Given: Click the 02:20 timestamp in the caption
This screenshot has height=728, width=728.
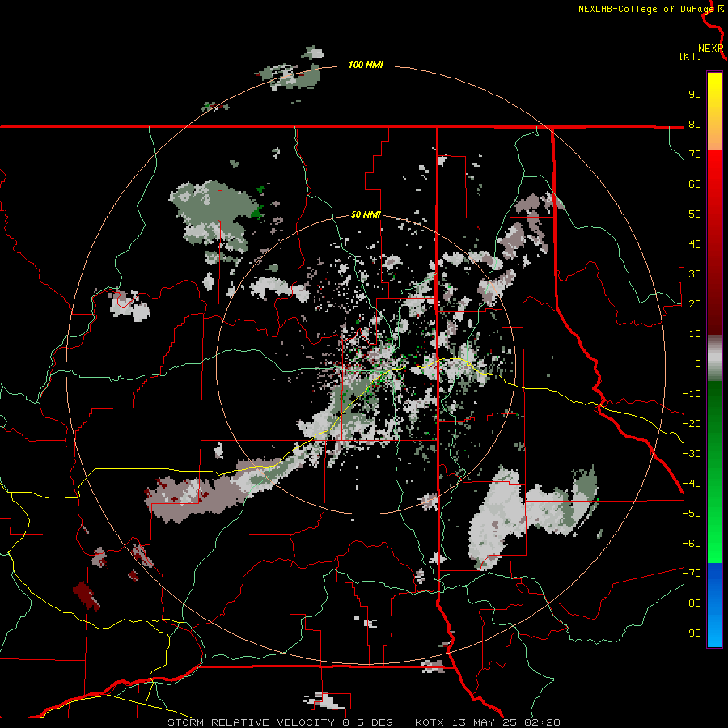Looking at the screenshot, I should [x=542, y=722].
